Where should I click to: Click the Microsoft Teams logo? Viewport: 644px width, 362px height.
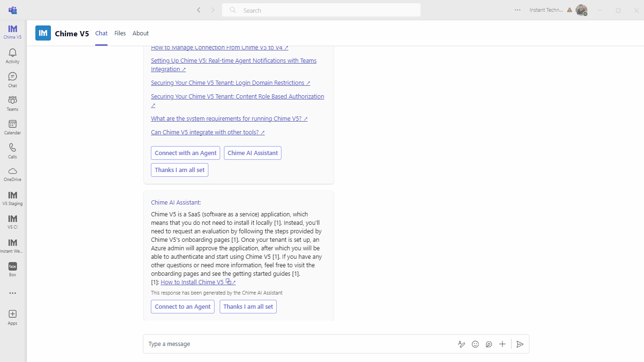coord(13,10)
